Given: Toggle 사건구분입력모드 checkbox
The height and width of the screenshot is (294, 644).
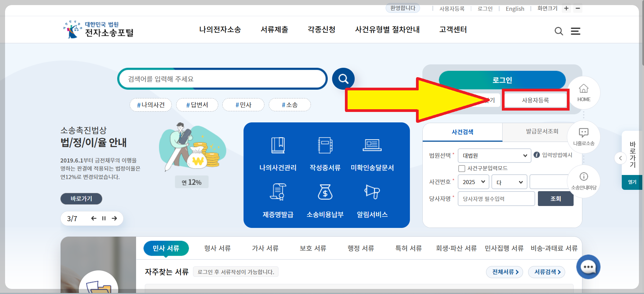Looking at the screenshot, I should click(x=462, y=168).
